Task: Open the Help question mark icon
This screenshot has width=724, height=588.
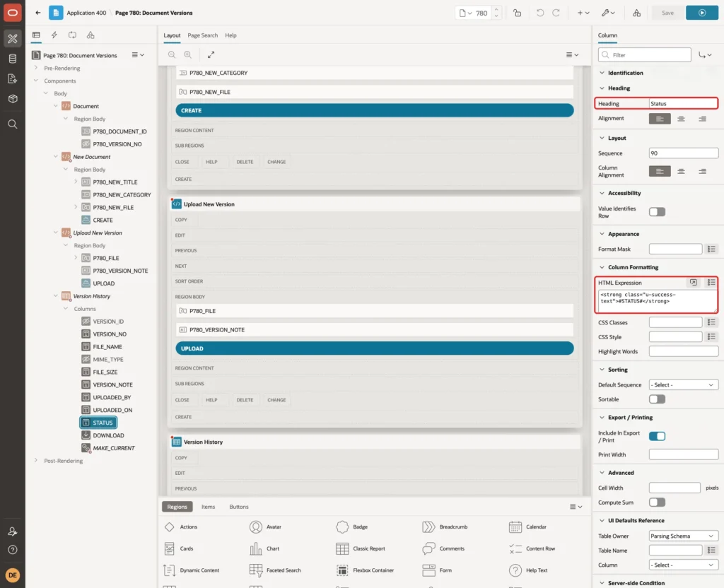Action: (x=13, y=550)
